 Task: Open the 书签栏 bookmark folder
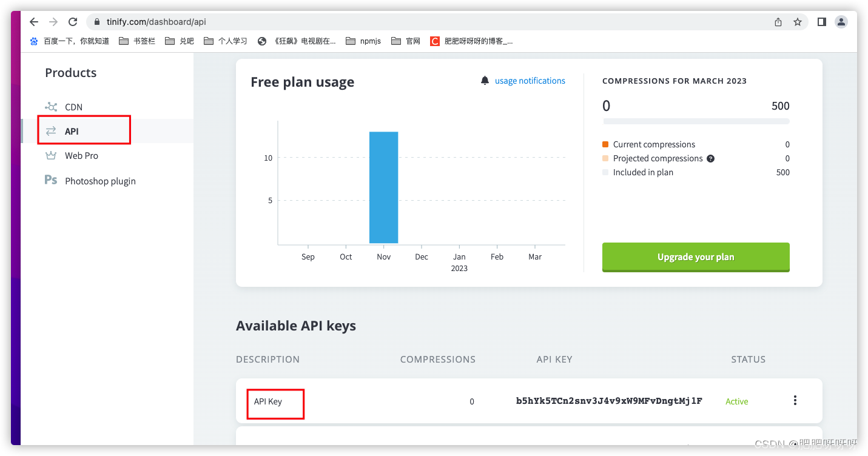click(137, 41)
